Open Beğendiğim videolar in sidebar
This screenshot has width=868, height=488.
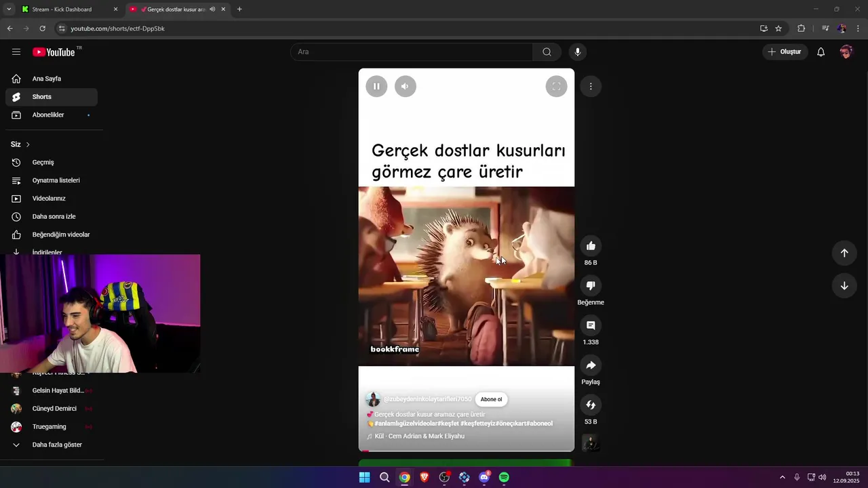pos(52,235)
